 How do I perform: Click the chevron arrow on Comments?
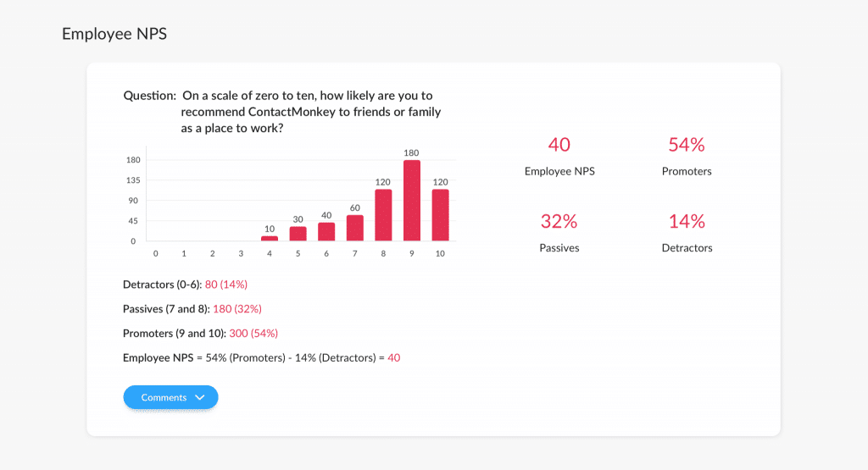(200, 397)
